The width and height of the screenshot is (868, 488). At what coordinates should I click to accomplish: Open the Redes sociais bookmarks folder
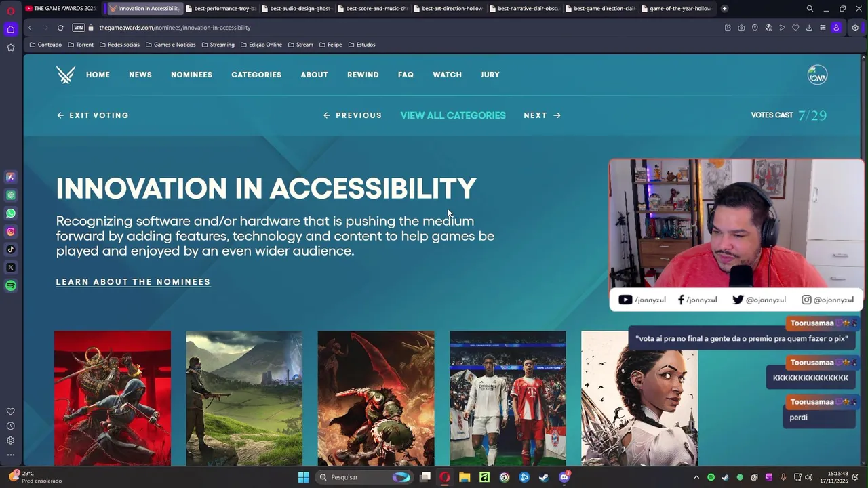coord(119,45)
